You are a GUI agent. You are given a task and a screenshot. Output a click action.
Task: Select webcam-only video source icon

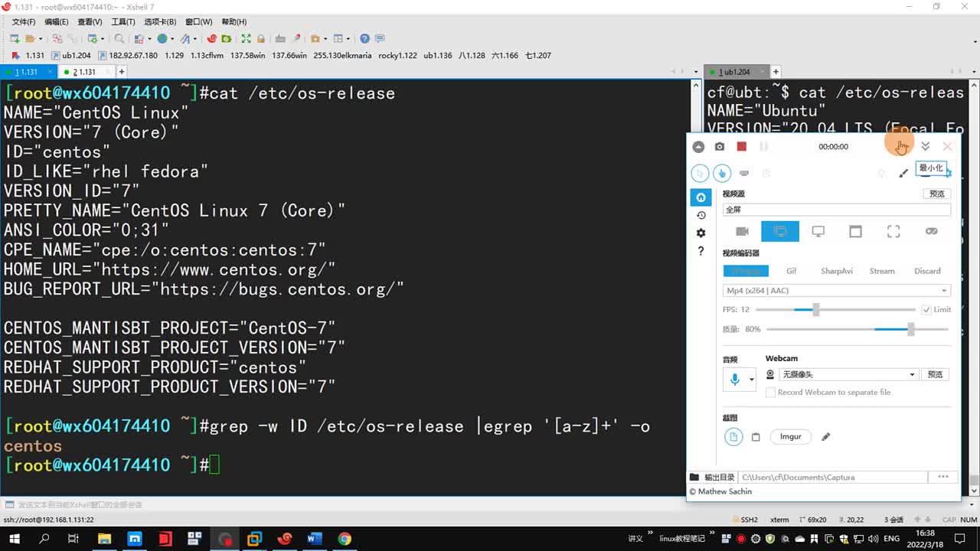(742, 231)
